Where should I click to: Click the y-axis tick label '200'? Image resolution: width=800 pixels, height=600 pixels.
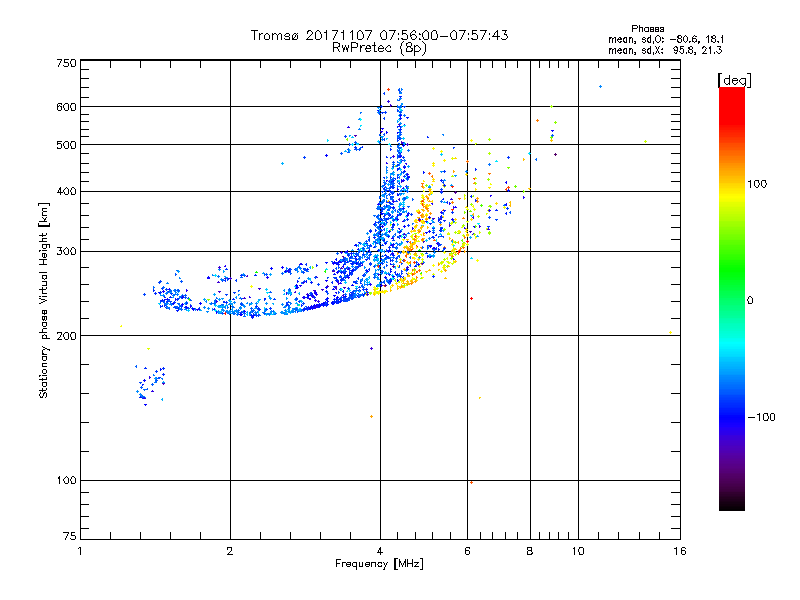coord(66,336)
